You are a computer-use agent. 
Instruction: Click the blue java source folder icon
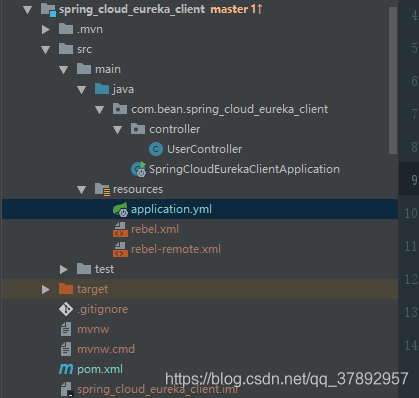point(102,89)
